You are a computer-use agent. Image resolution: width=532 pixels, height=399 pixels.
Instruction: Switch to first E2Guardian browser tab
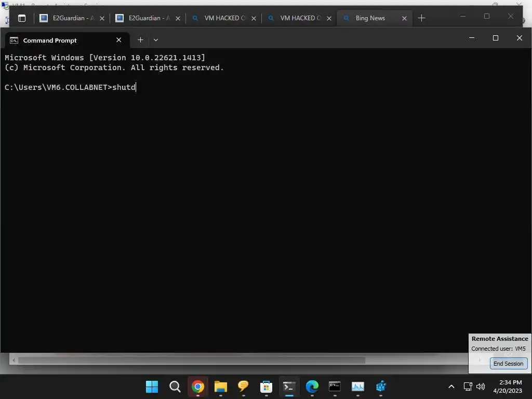click(72, 18)
